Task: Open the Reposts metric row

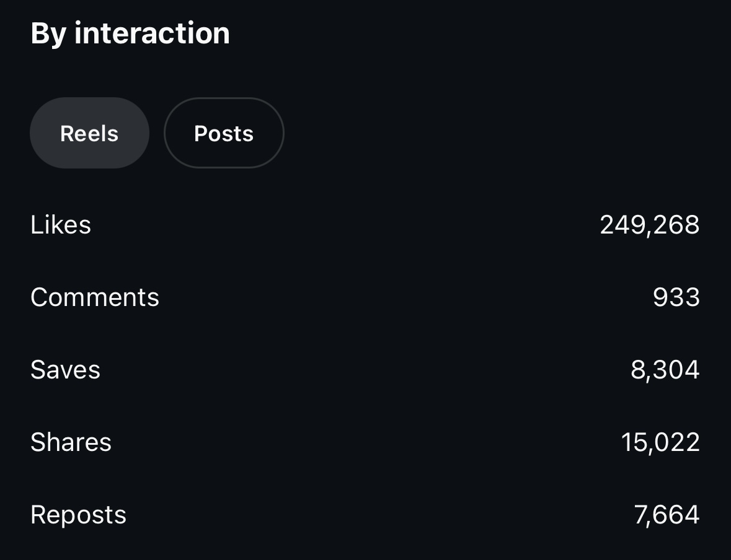Action: (365, 515)
